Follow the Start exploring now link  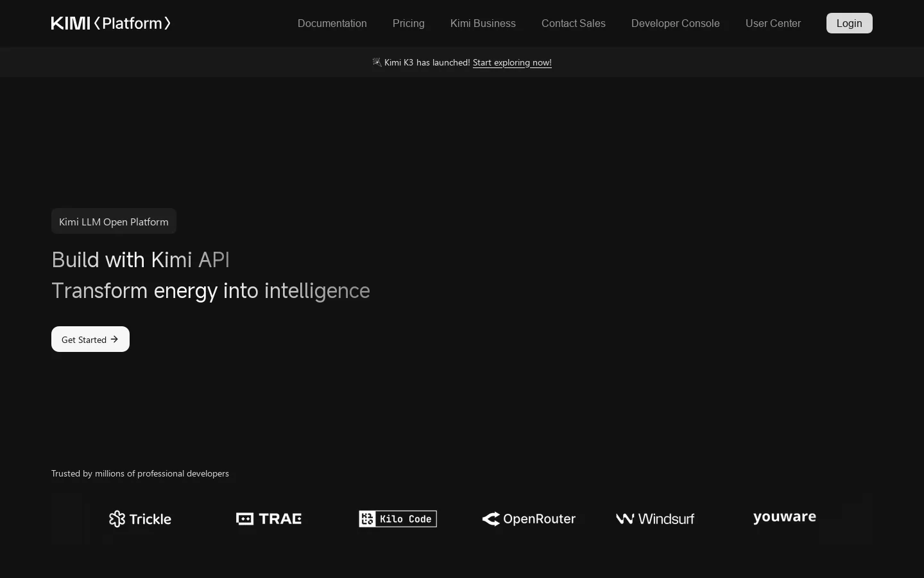(512, 62)
